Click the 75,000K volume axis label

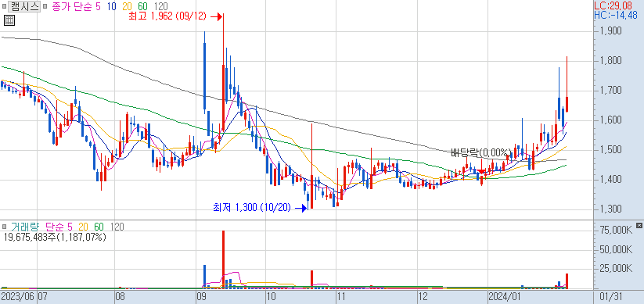[616, 230]
